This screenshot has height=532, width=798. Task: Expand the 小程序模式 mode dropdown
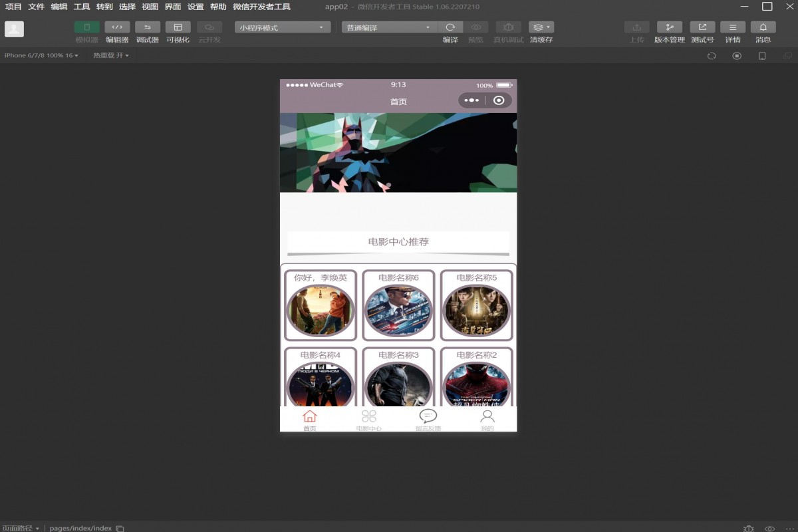[x=283, y=27]
